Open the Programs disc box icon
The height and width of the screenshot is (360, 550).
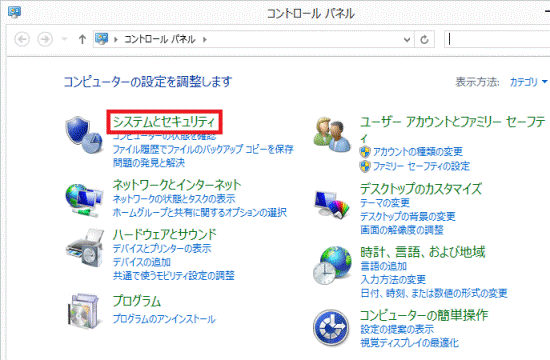84,311
